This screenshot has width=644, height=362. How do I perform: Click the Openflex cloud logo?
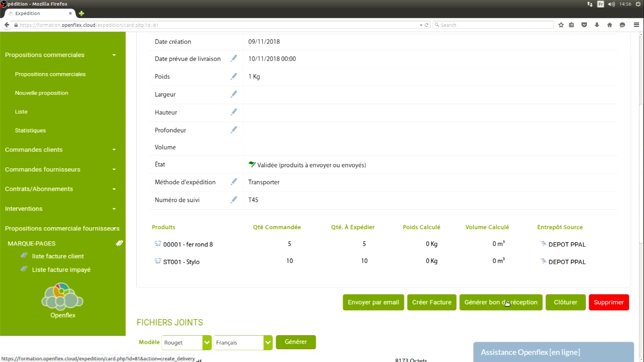click(x=63, y=296)
